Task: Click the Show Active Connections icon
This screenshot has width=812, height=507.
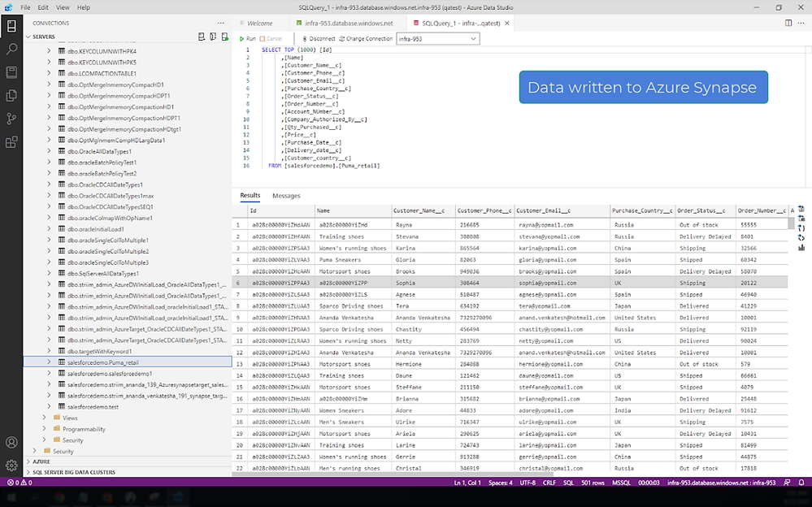Action: click(225, 37)
